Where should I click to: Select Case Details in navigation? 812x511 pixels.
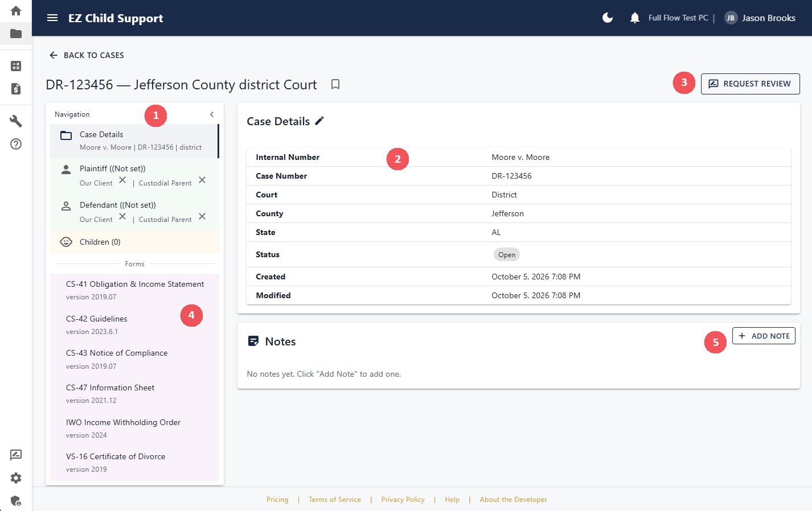pos(134,141)
